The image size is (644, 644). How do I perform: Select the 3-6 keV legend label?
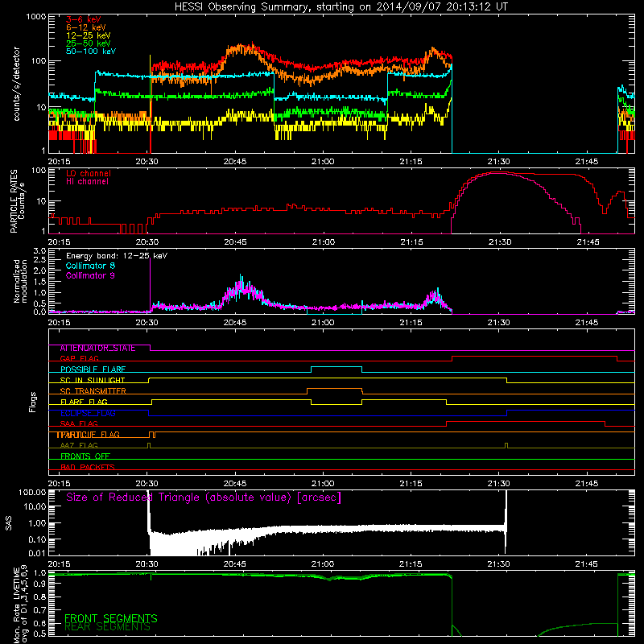tap(83, 19)
